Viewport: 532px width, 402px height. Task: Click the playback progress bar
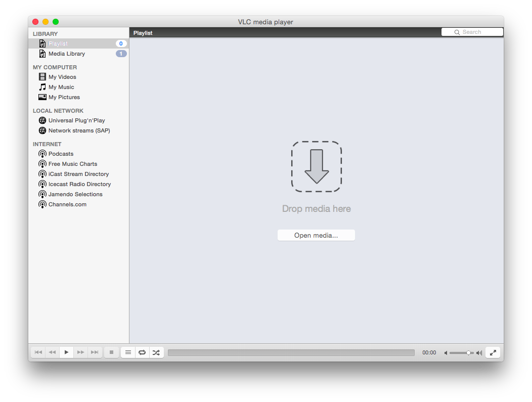(291, 353)
